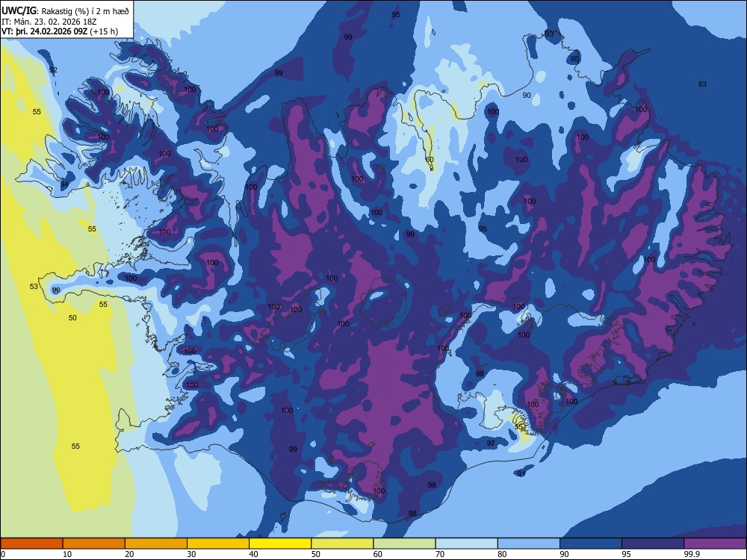Click the legend tick label '40'
747x560 pixels.
(254, 554)
